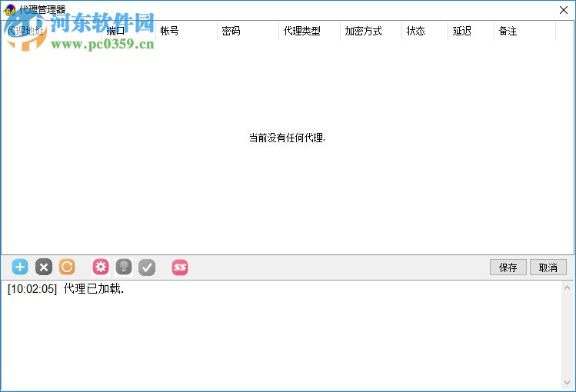Click the pink SS icon
The image size is (576, 392).
[180, 267]
